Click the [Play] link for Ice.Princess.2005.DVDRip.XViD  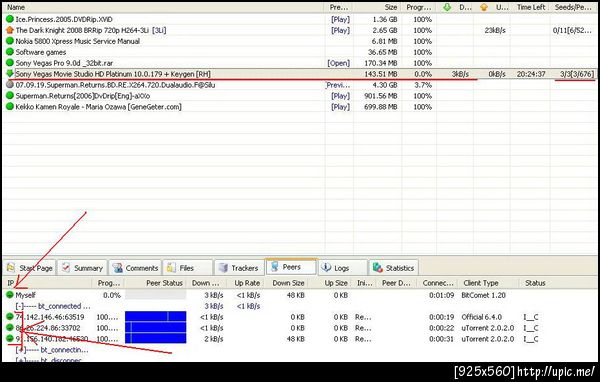click(341, 19)
